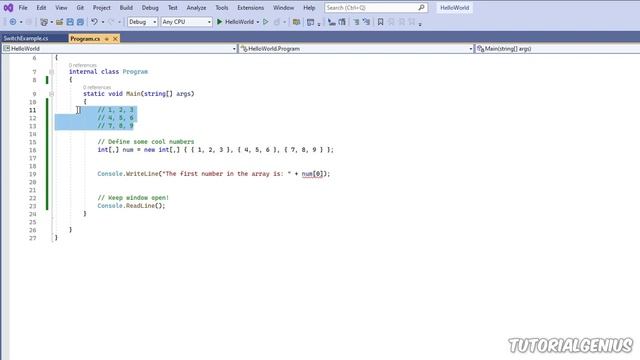Click the Open File folder icon
The height and width of the screenshot is (360, 640).
coord(60,22)
